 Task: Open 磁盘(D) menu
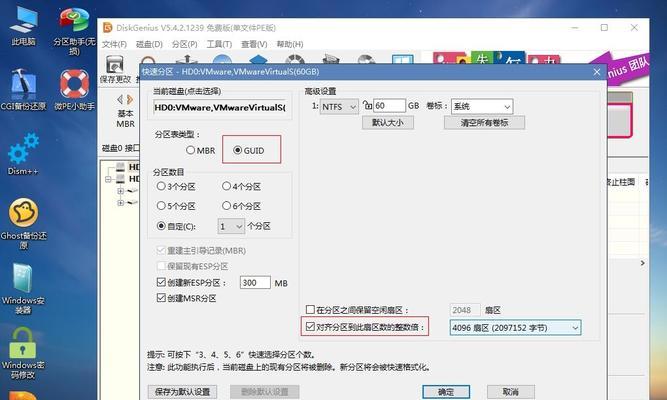[149, 44]
